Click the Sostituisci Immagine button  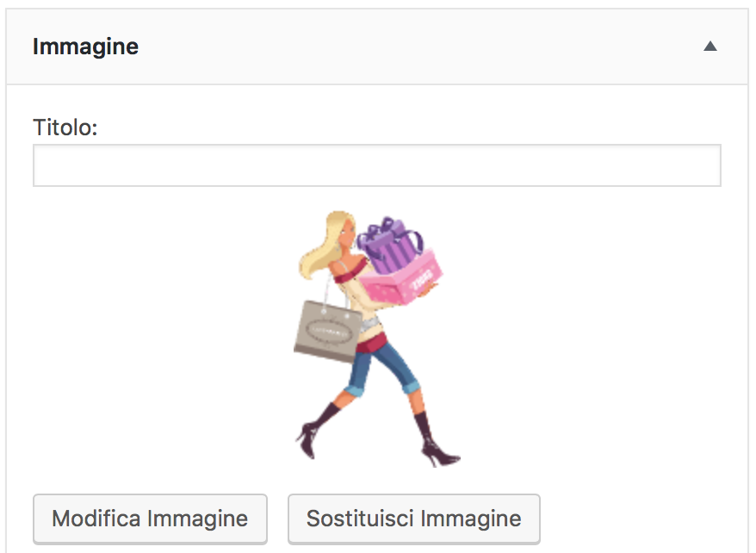coord(413,519)
